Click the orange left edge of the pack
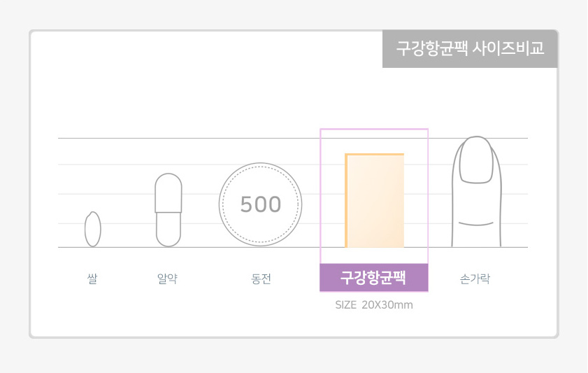This screenshot has height=373, width=588. click(346, 200)
